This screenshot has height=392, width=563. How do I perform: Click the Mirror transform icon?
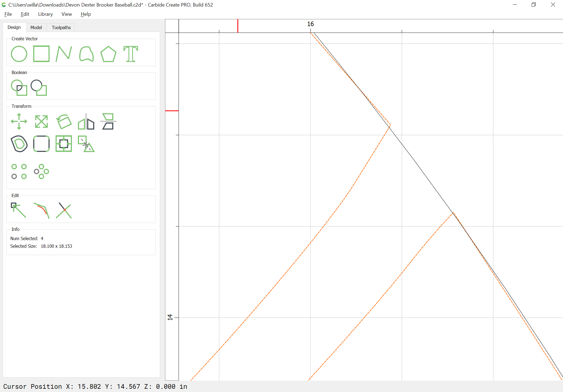(x=86, y=121)
